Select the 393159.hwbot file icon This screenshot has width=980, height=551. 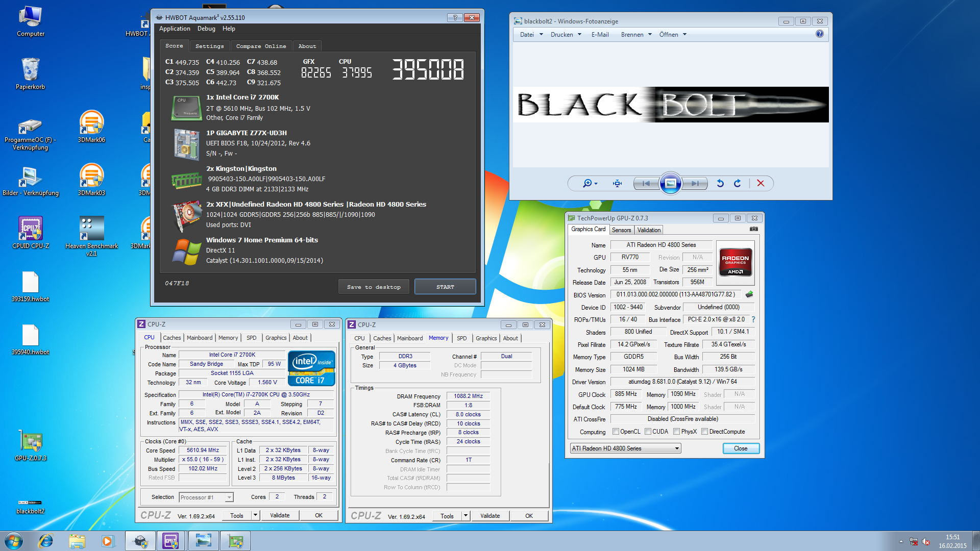[31, 287]
